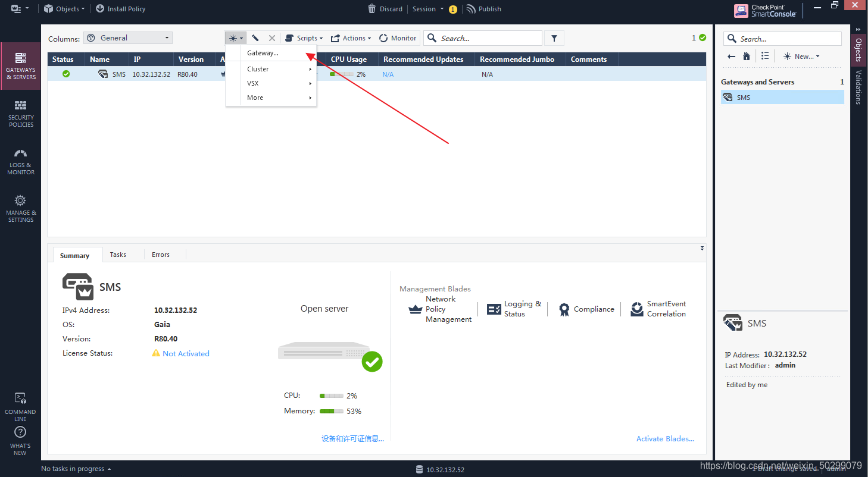Click the edit pencil toolbar icon

click(x=255, y=38)
